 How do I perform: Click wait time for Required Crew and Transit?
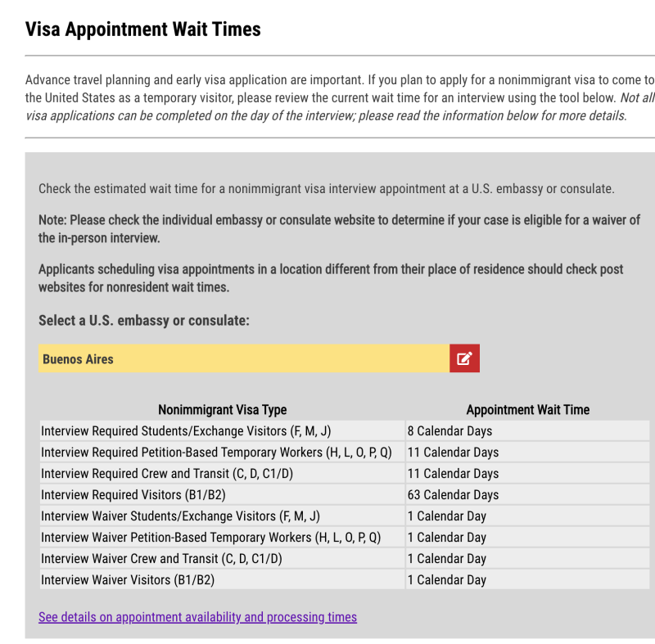pos(453,474)
